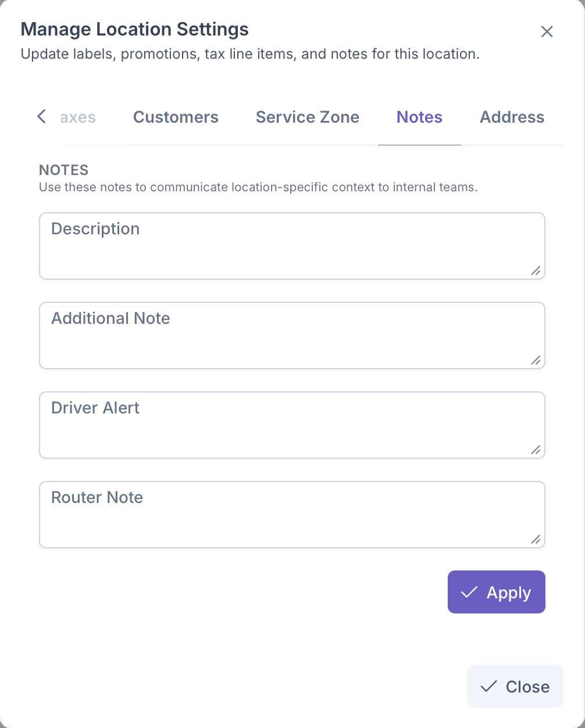This screenshot has height=728, width=585.
Task: Click inside the Router Note field
Action: coord(291,515)
